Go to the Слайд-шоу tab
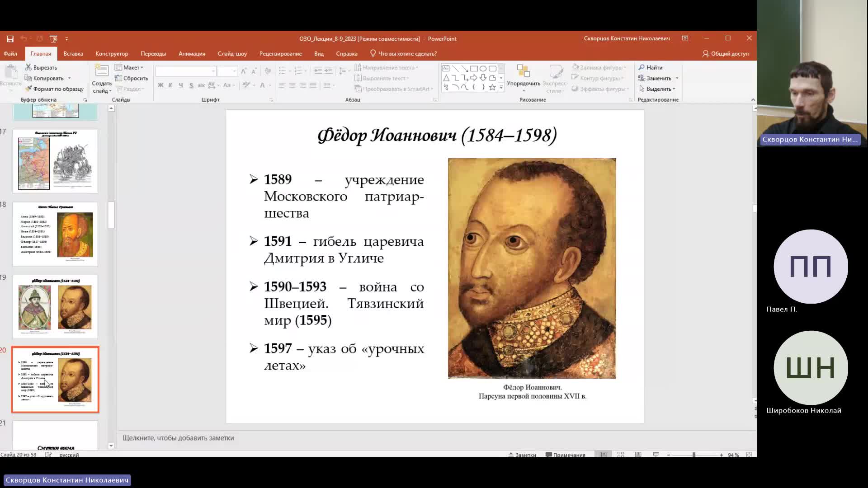This screenshot has width=868, height=488. click(x=232, y=54)
